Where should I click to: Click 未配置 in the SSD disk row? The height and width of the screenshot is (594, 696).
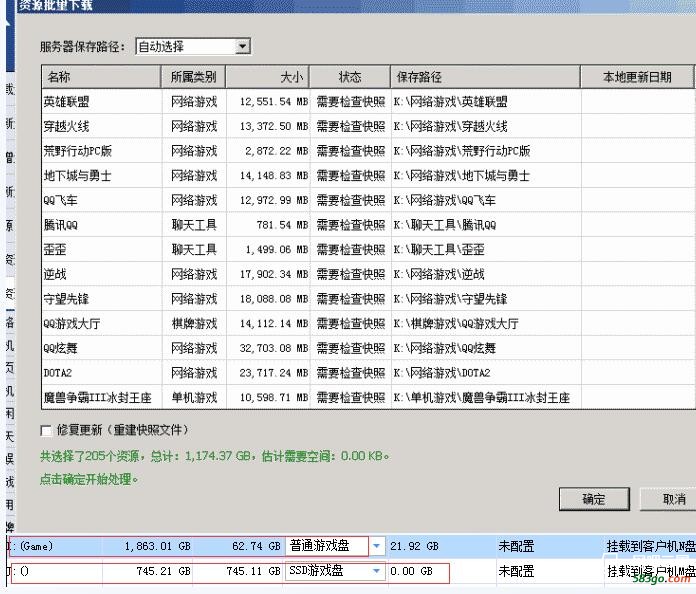point(516,571)
